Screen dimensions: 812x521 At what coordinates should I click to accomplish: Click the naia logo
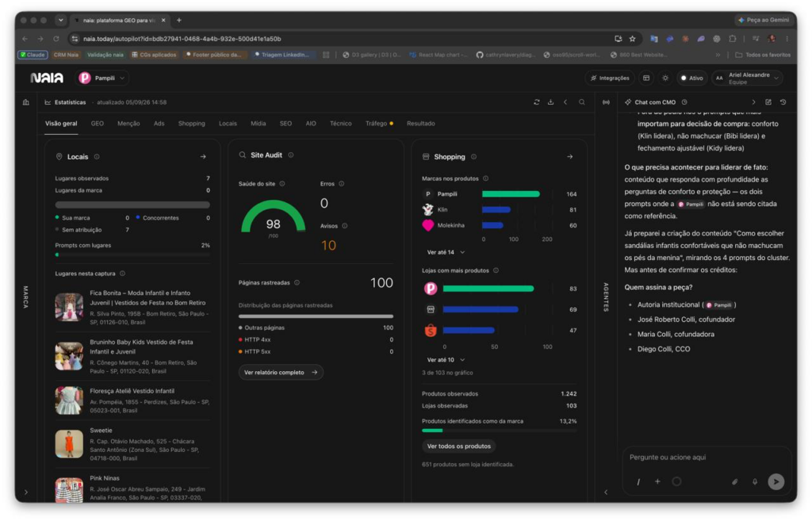(47, 78)
